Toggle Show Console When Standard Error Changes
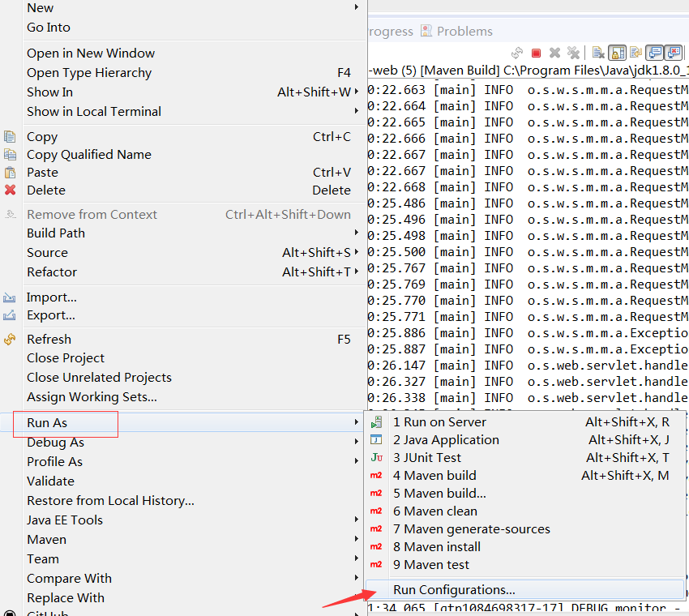 pos(673,53)
